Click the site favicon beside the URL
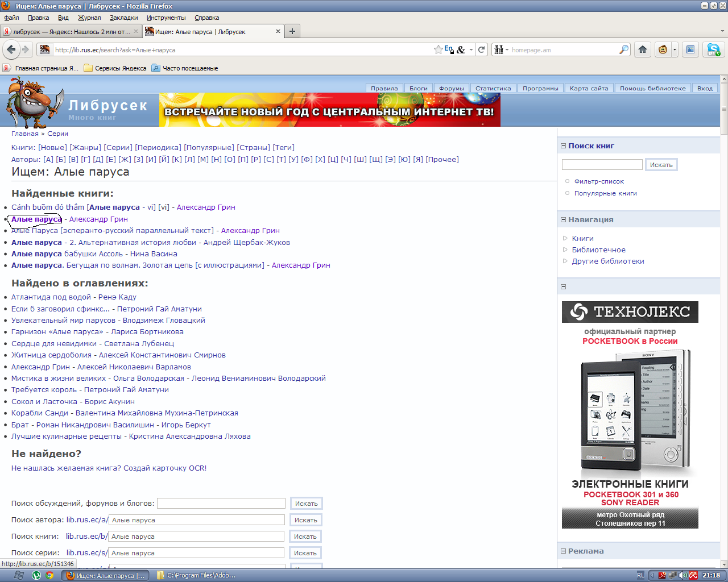The image size is (728, 582). pyautogui.click(x=45, y=49)
